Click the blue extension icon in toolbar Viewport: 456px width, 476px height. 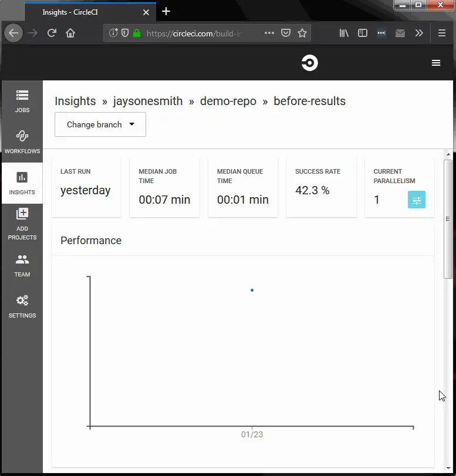(381, 33)
